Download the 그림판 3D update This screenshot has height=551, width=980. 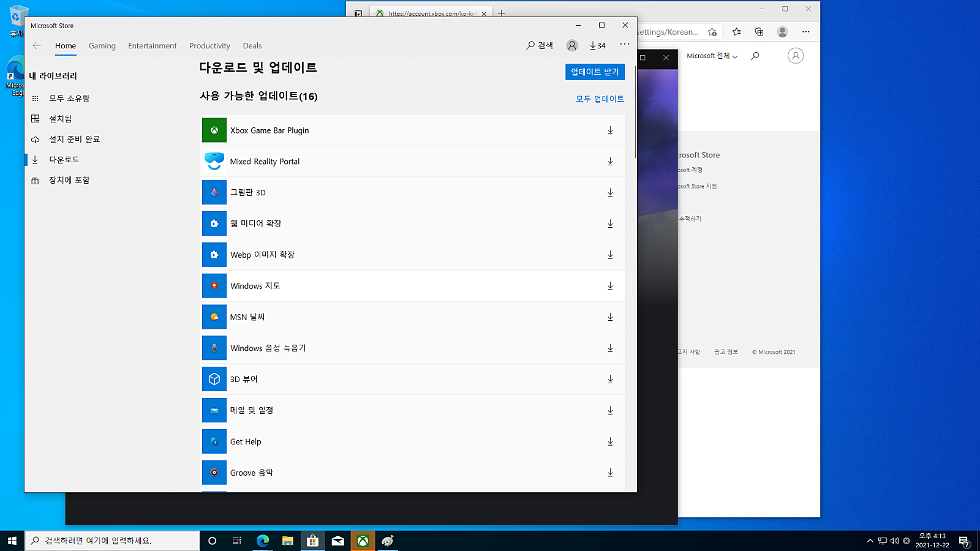[x=610, y=192]
